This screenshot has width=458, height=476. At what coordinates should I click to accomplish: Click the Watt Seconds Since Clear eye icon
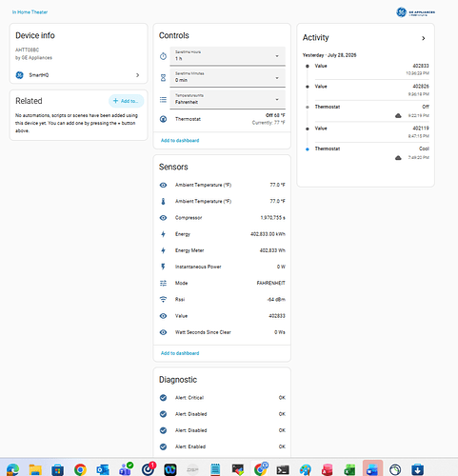point(163,332)
